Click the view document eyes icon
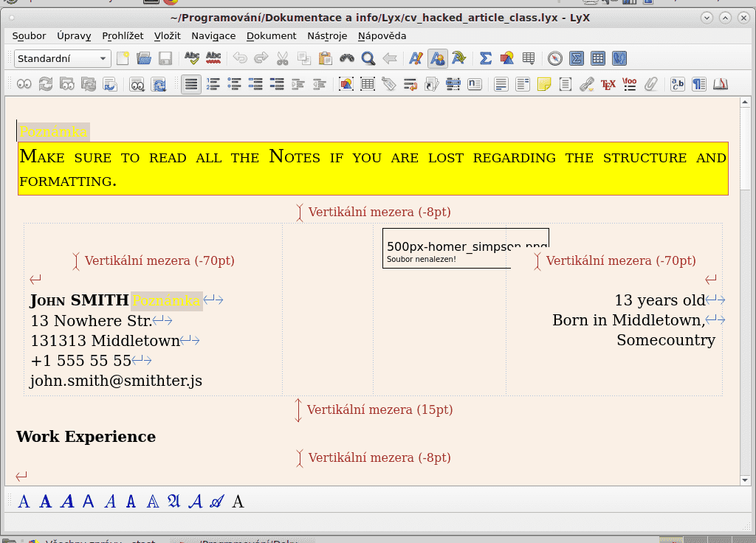This screenshot has height=543, width=756. pos(24,84)
